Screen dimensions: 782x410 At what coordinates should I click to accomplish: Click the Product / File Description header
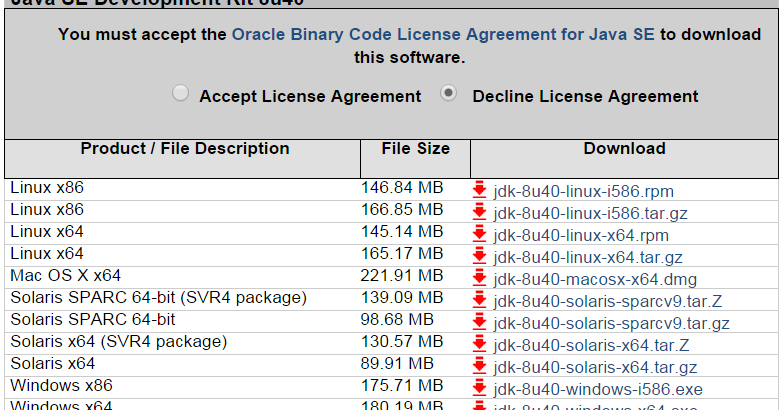coord(185,149)
